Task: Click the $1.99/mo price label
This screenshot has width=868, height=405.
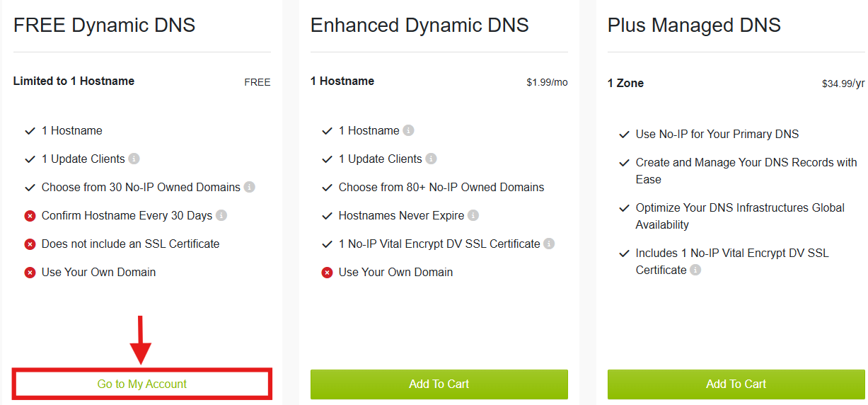Action: coord(547,82)
